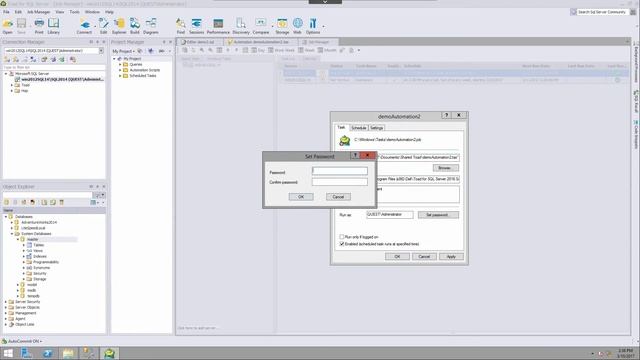Select the Queries folder in Project Manager
The width and height of the screenshot is (640, 360).
136,64
